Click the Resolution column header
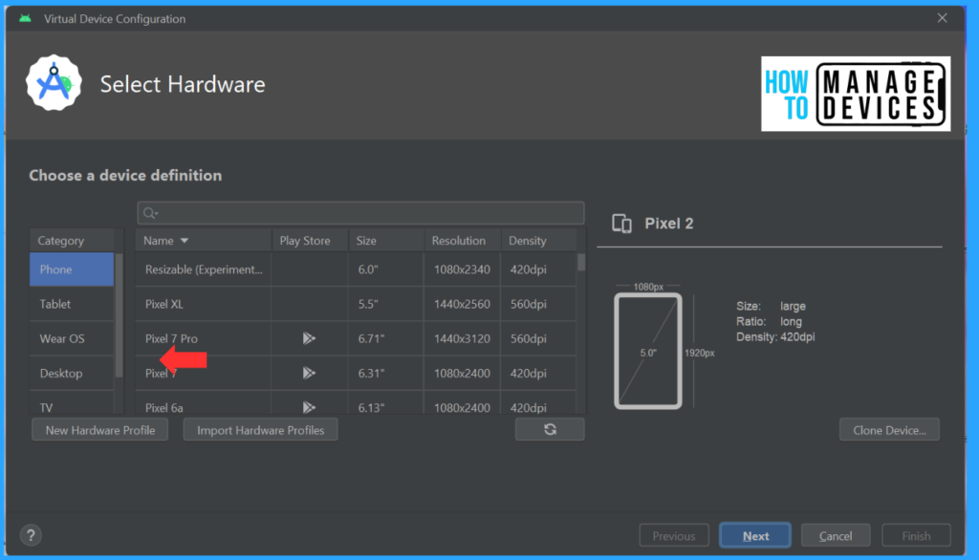 click(x=462, y=241)
